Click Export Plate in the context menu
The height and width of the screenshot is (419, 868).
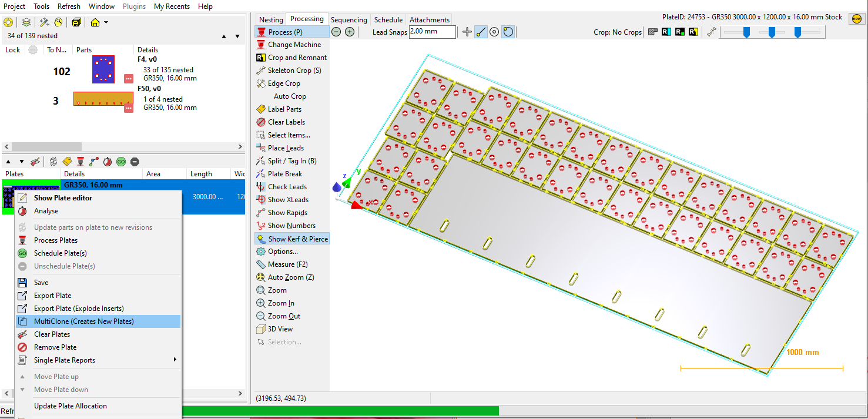pyautogui.click(x=53, y=295)
